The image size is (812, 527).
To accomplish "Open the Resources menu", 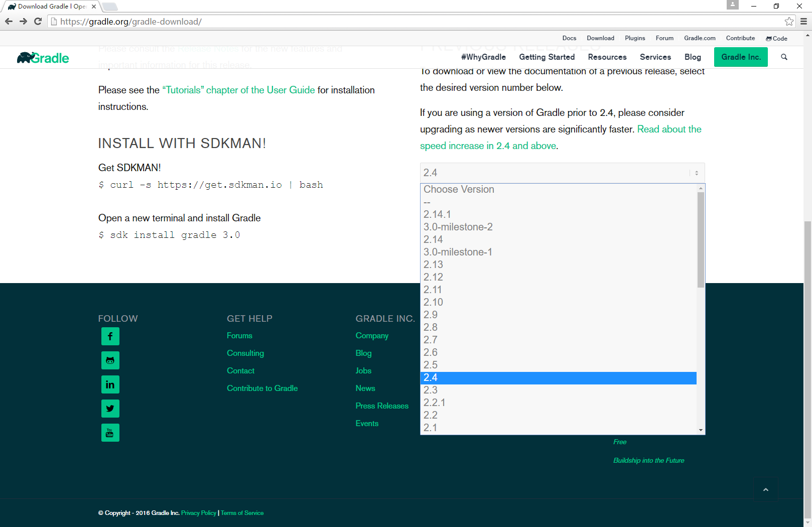I will pyautogui.click(x=607, y=57).
